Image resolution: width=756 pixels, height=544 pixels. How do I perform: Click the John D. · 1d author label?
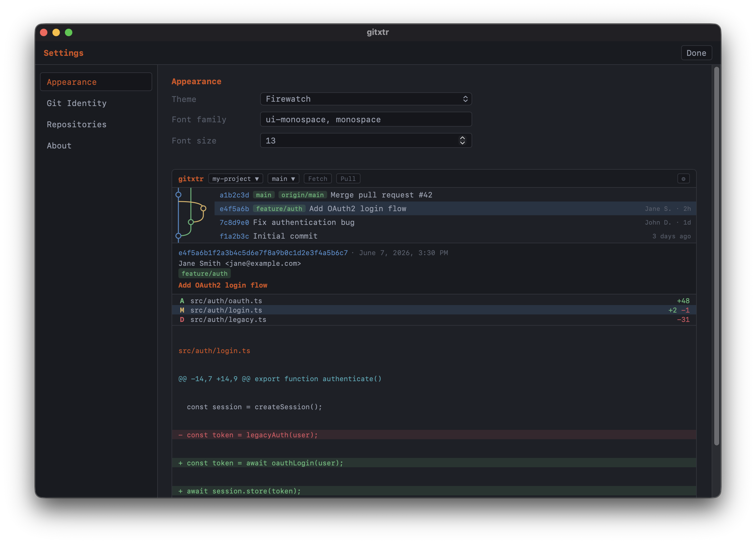coord(668,222)
